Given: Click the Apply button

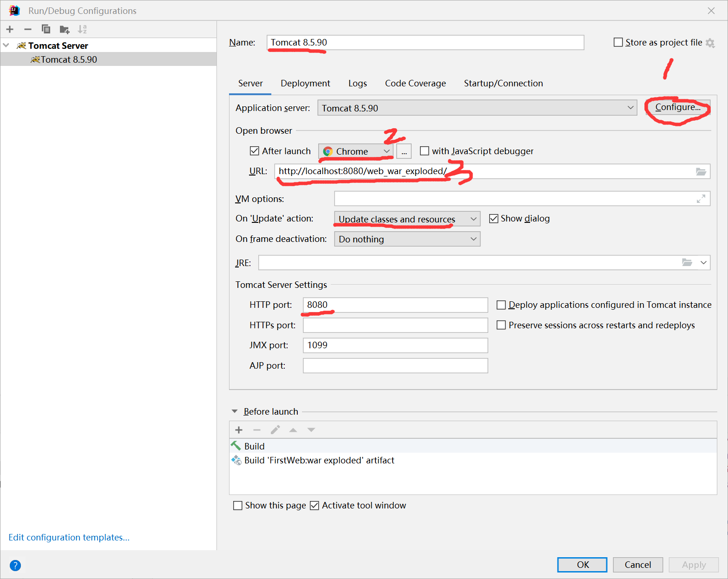Looking at the screenshot, I should click(x=694, y=565).
